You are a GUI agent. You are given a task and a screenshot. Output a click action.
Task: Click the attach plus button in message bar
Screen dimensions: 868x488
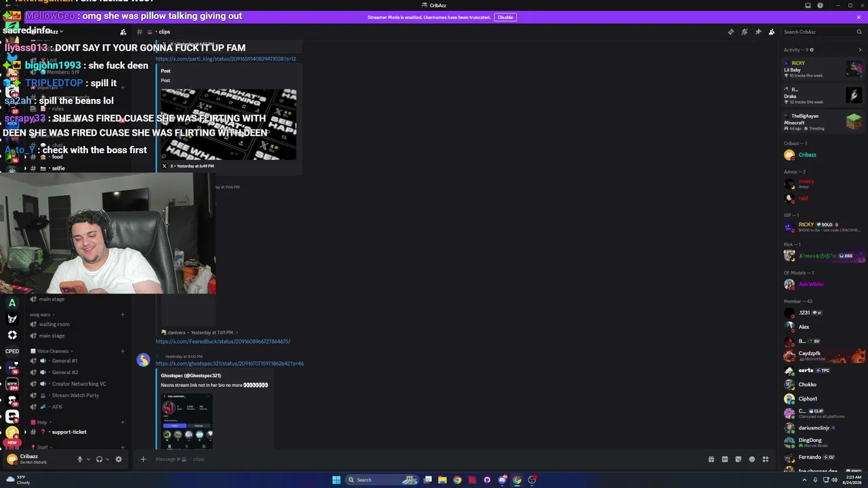tap(143, 459)
